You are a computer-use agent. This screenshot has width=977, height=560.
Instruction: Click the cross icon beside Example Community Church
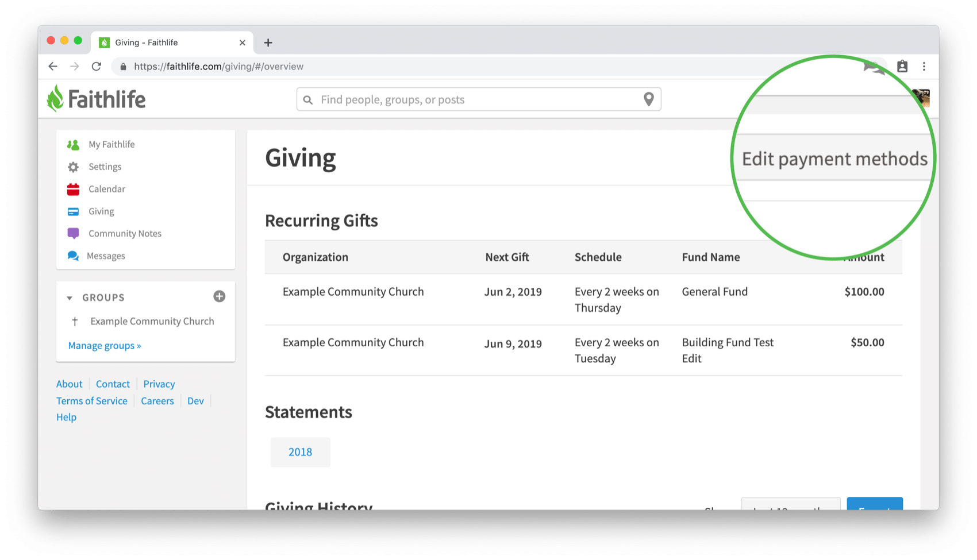pos(75,322)
